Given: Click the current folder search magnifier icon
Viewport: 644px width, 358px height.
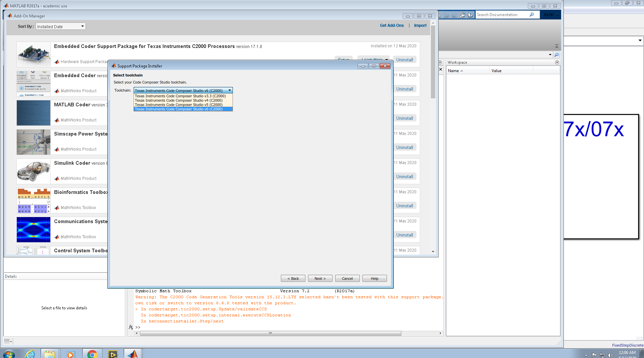Looking at the screenshot, I should pos(556,55).
